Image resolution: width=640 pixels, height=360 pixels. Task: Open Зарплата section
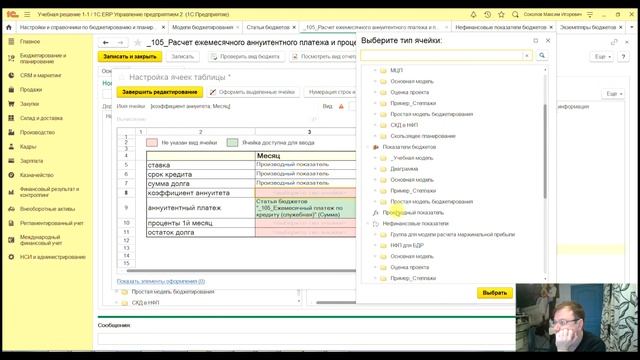31,161
